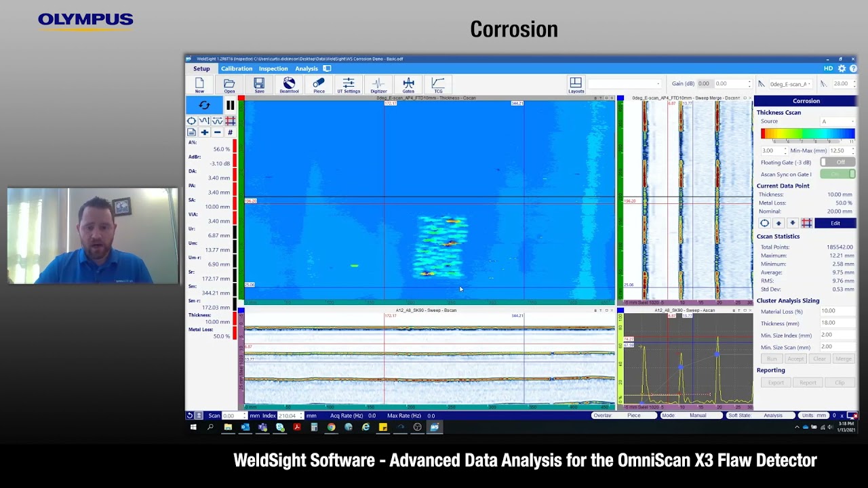The height and width of the screenshot is (488, 868).
Task: Open the Thickness Cscan Source dropdown
Action: 838,121
